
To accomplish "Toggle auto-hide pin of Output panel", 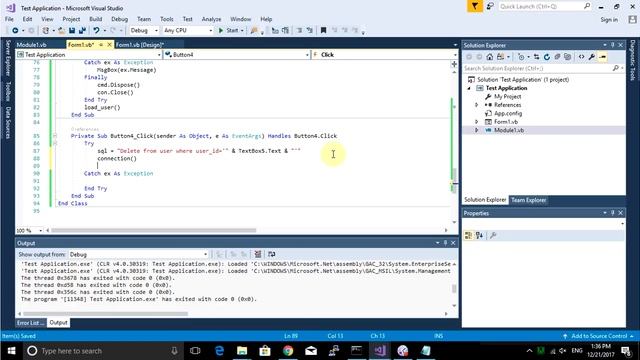I will pyautogui.click(x=445, y=243).
